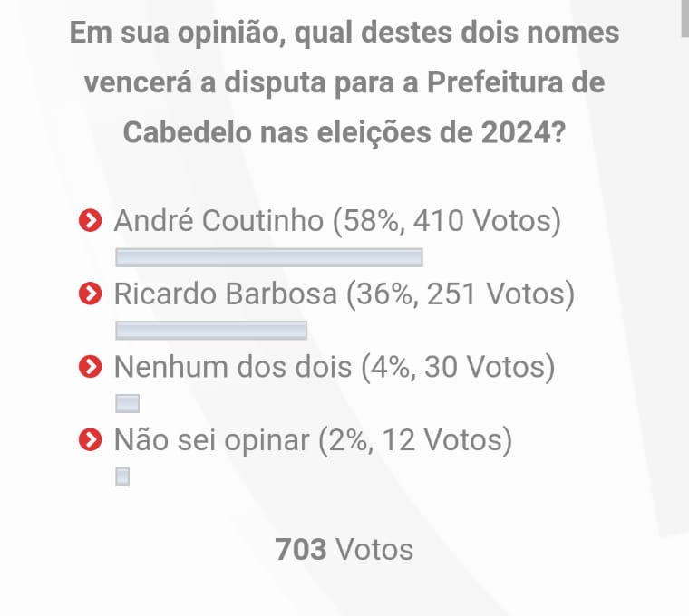The width and height of the screenshot is (689, 616).
Task: Click the small 2% Não sei opinar bar
Action: click(122, 476)
